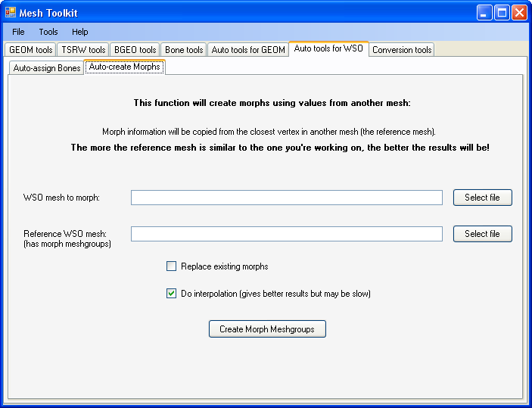Viewport: 532px width, 408px height.
Task: Select file for Reference WSO mesh
Action: click(483, 234)
